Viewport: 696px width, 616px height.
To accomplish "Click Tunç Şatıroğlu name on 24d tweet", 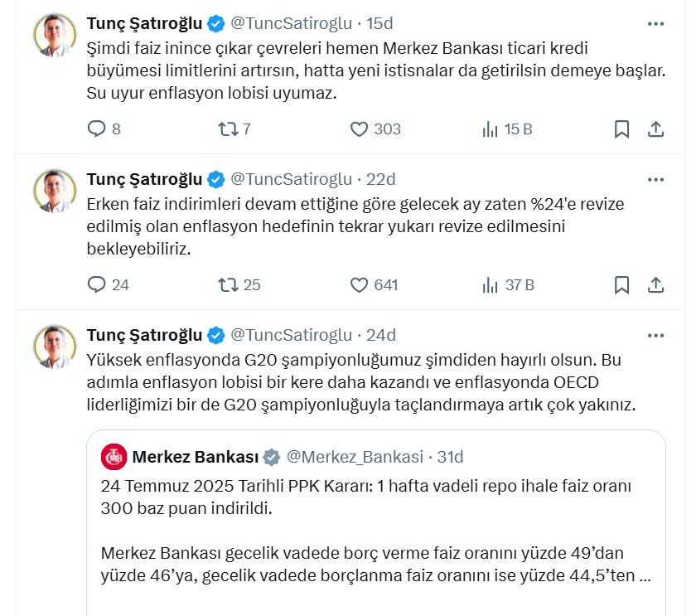I will pyautogui.click(x=144, y=335).
